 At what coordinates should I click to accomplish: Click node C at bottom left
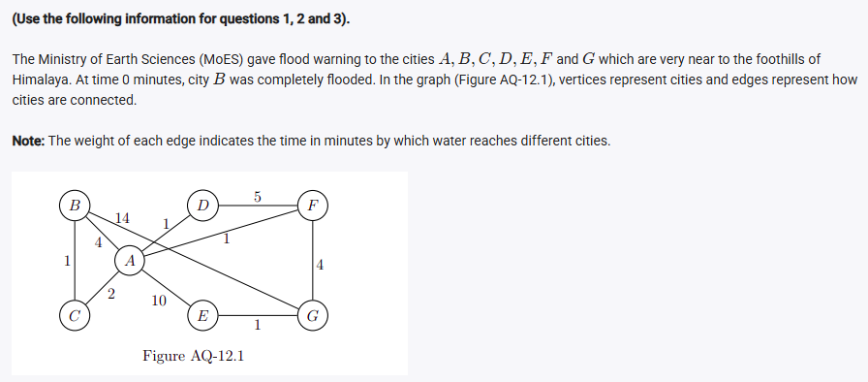75,316
